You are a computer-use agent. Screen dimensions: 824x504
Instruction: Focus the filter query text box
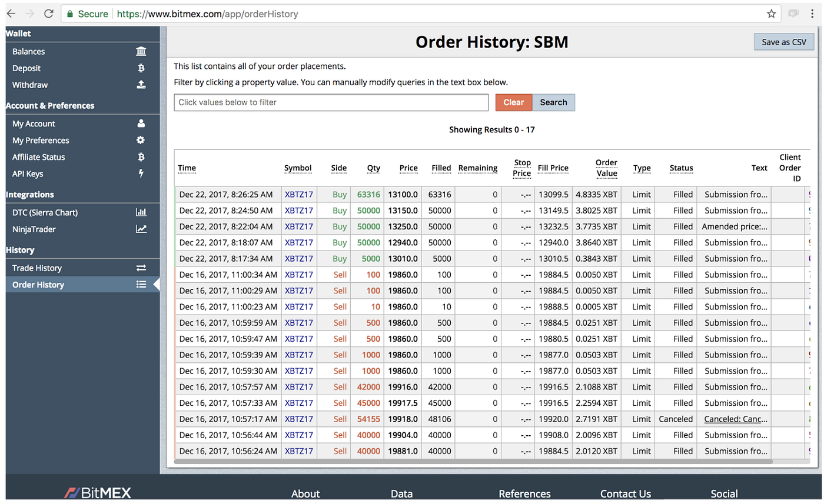(331, 102)
